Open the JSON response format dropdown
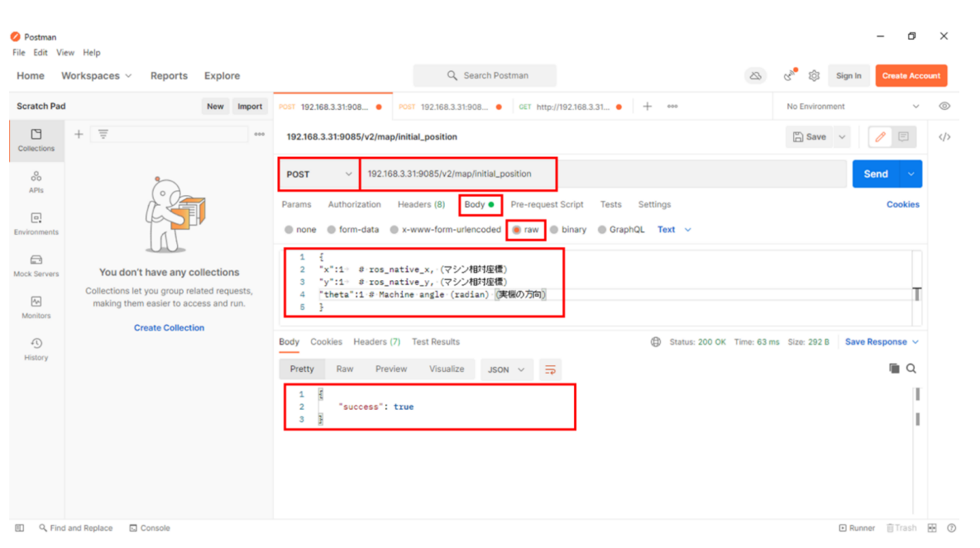 (x=506, y=369)
